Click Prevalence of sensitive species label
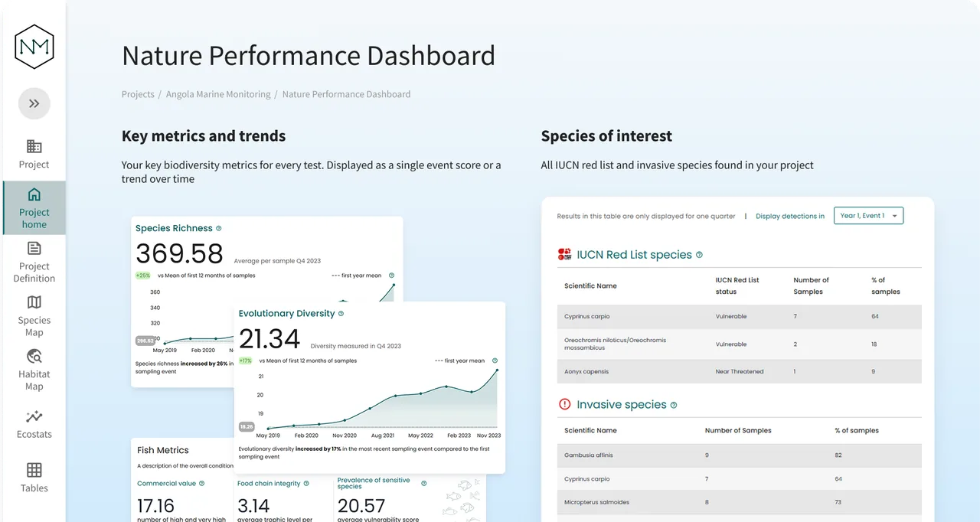The image size is (980, 522). [x=374, y=484]
